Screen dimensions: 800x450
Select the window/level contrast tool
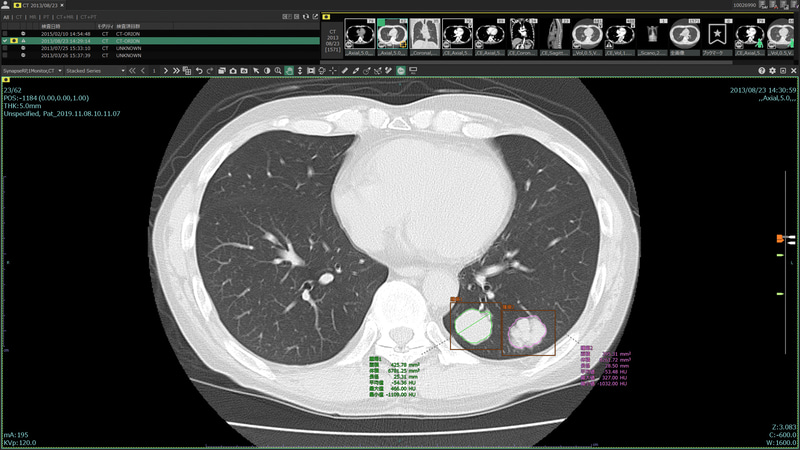(267, 70)
